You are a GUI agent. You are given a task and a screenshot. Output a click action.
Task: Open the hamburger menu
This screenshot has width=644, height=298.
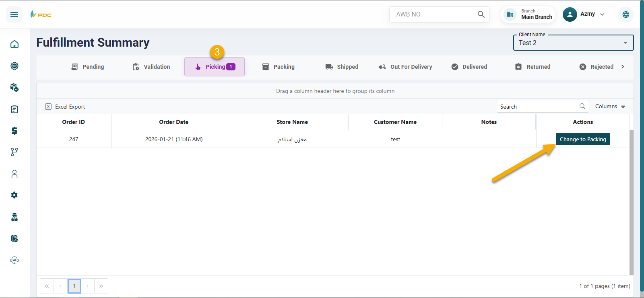coord(14,14)
